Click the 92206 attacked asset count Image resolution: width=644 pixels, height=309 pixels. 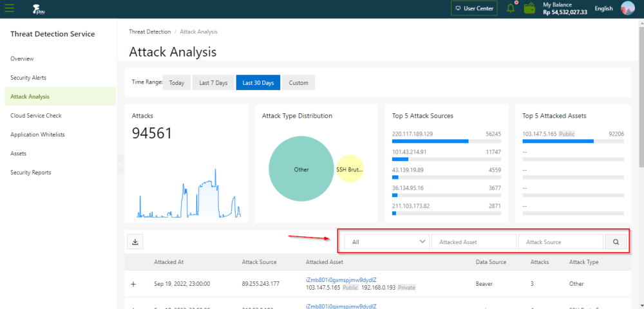(616, 134)
